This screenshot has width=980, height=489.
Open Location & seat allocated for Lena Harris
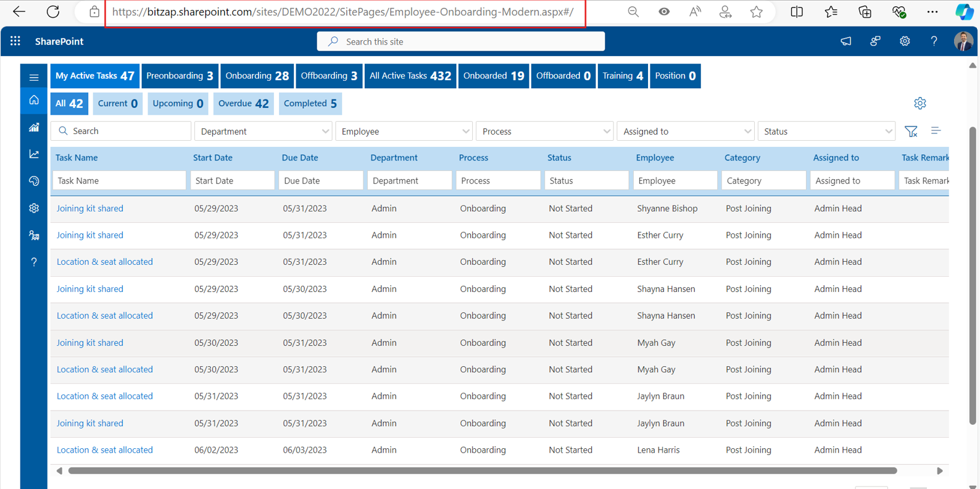(105, 450)
